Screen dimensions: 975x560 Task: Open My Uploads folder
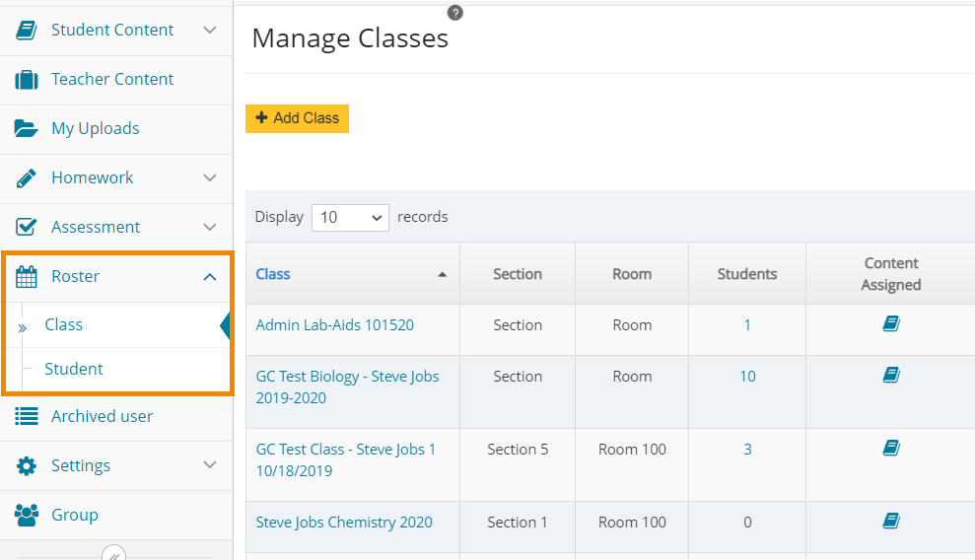pos(95,128)
